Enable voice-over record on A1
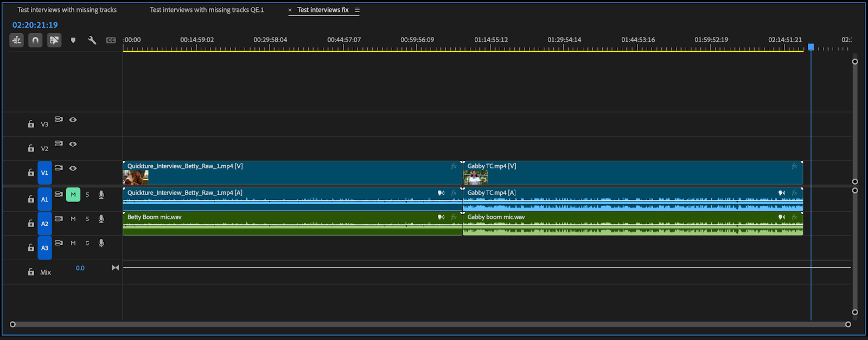The image size is (868, 340). (x=101, y=194)
